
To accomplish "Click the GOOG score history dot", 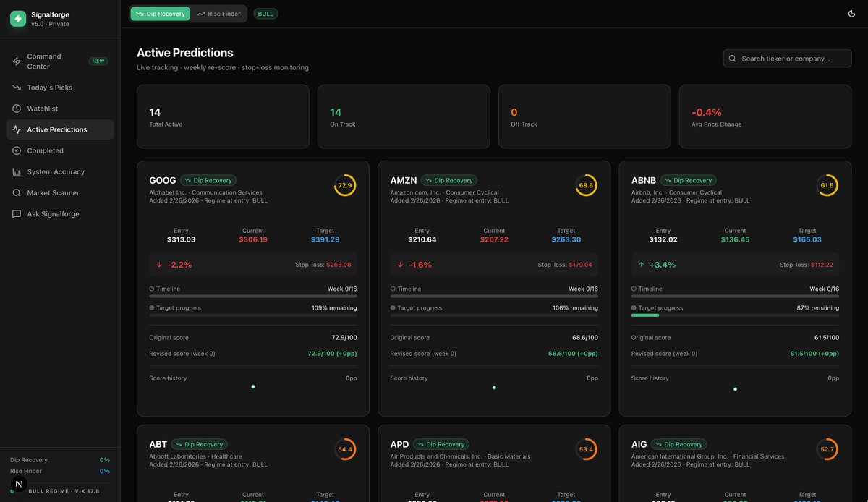I will [x=253, y=386].
